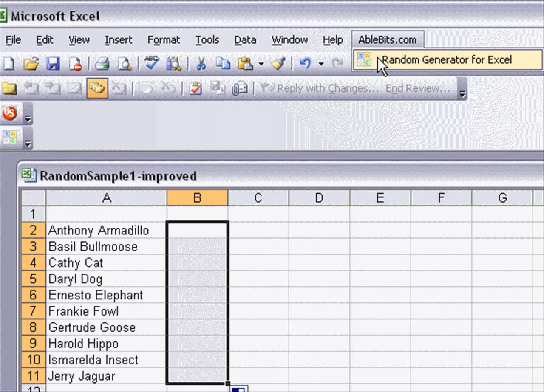
Task: Select column D header
Action: 319,197
